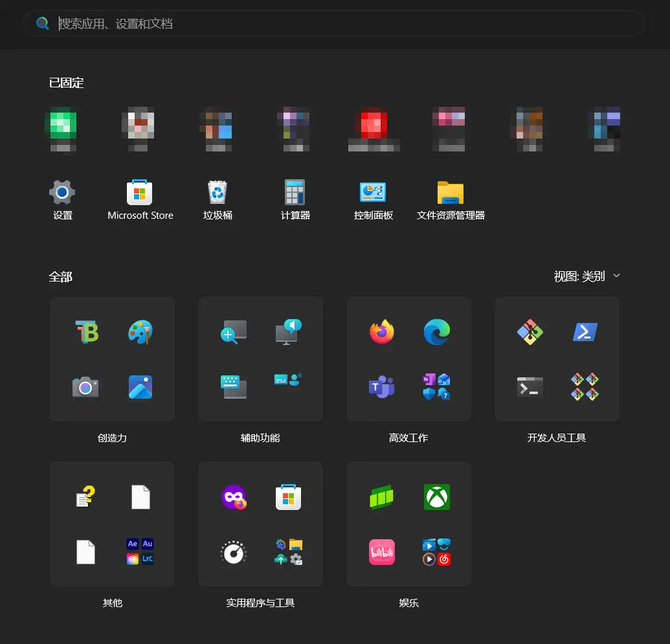This screenshot has width=670, height=644.
Task: Open the 实用程序与工具 category label
Action: (260, 603)
